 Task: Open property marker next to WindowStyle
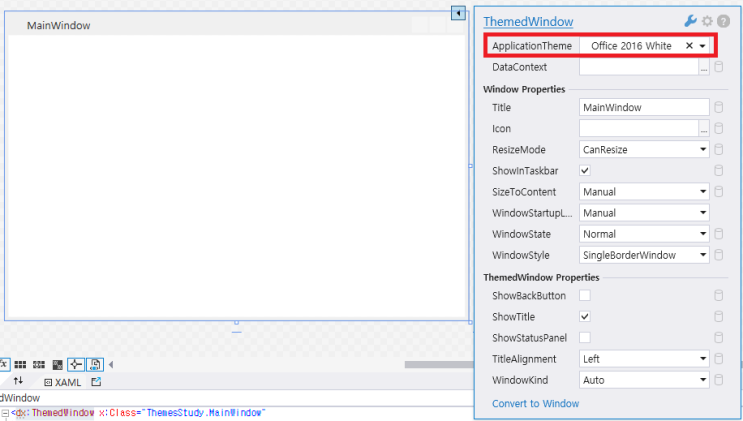[718, 255]
